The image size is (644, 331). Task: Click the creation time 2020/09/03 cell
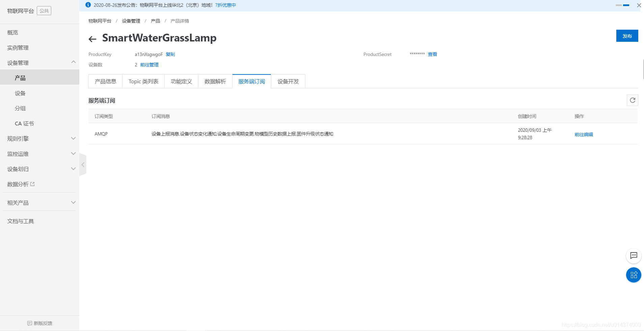[x=535, y=134]
